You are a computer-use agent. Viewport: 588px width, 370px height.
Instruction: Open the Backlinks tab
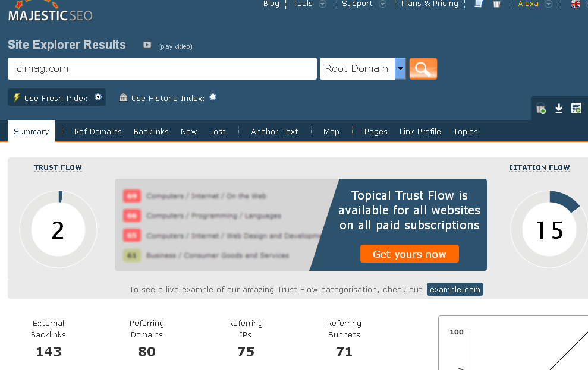click(151, 131)
